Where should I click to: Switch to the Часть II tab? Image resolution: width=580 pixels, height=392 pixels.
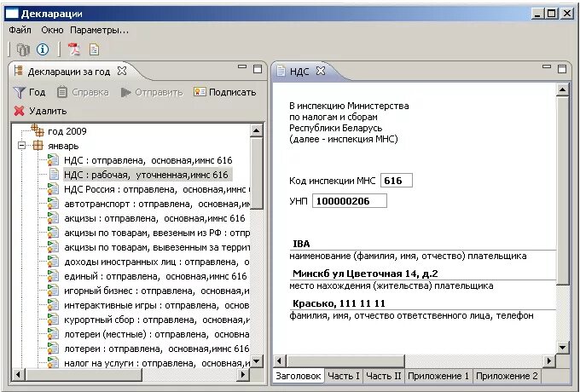point(384,376)
